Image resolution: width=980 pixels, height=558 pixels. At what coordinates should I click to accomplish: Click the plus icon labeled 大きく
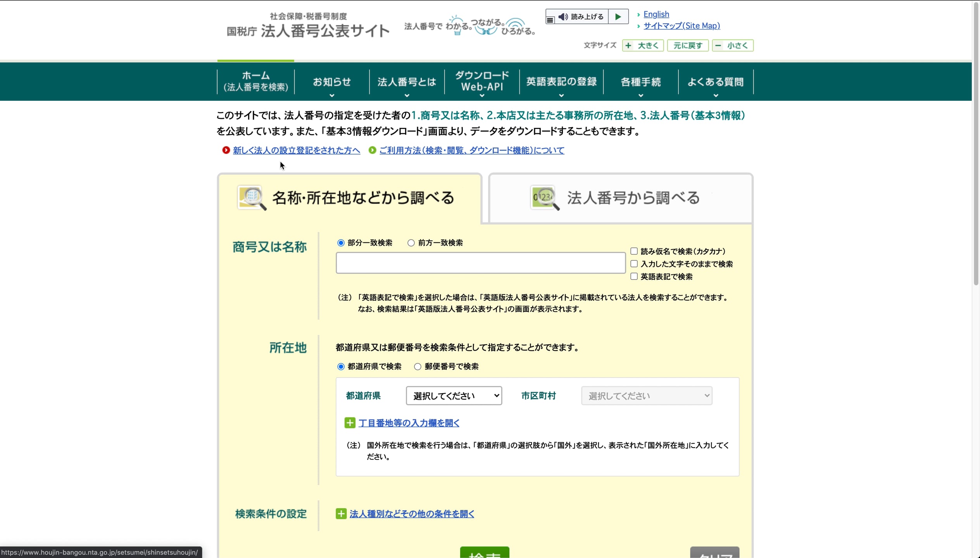coord(628,45)
